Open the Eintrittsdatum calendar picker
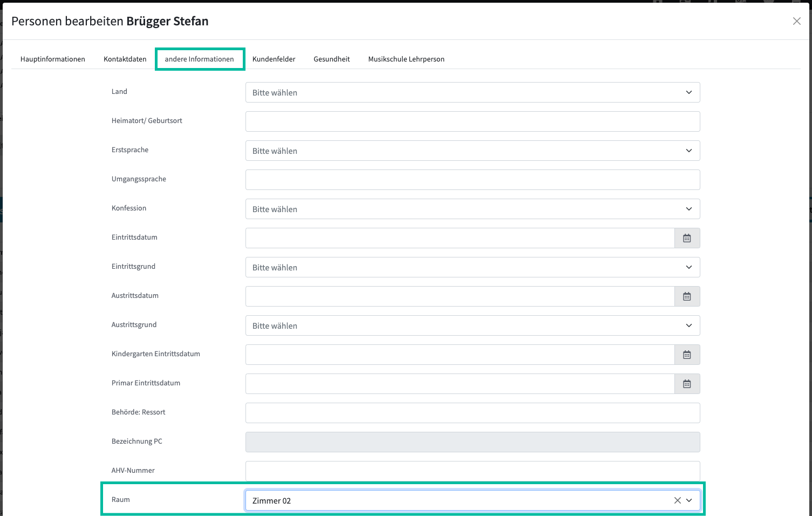Screen dimensions: 812x516 [x=687, y=238]
